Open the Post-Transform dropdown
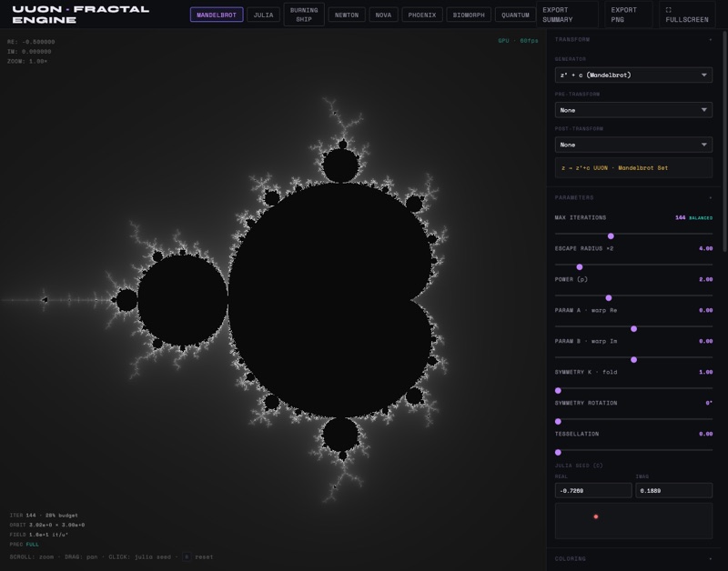728x571 pixels. [x=633, y=145]
